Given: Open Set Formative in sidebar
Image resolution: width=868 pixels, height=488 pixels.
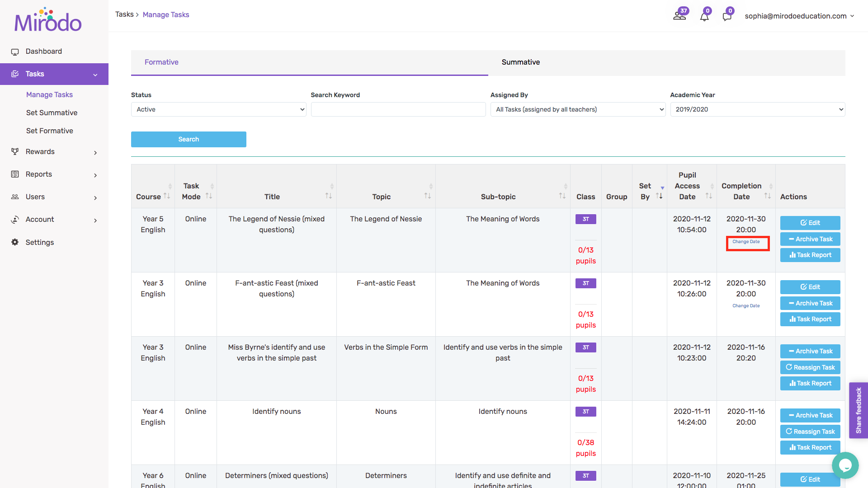Looking at the screenshot, I should coord(50,131).
